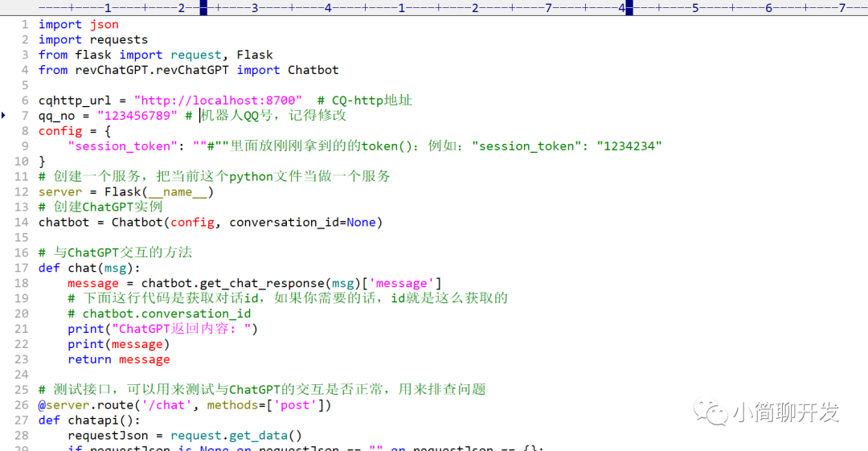The width and height of the screenshot is (868, 451).
Task: Click the closing brace on line 10
Action: click(42, 162)
